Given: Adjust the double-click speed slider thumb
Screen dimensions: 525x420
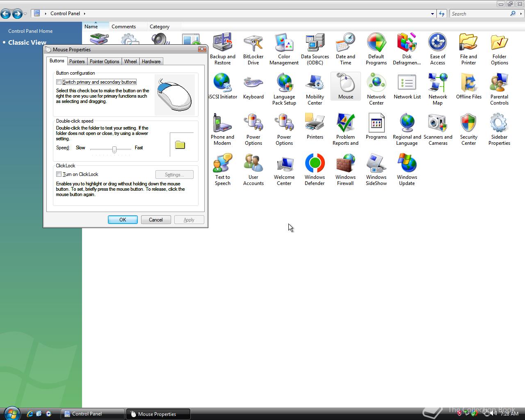Looking at the screenshot, I should 114,150.
